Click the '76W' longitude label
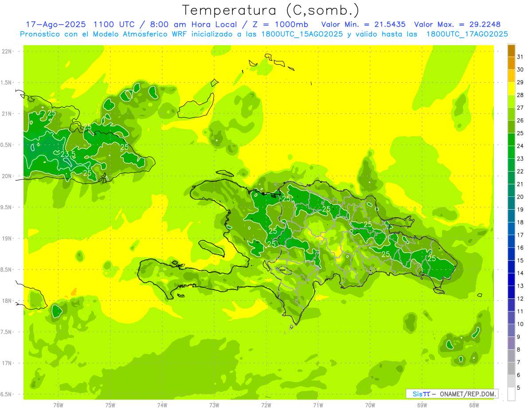This screenshot has width=532, height=411. click(x=58, y=405)
